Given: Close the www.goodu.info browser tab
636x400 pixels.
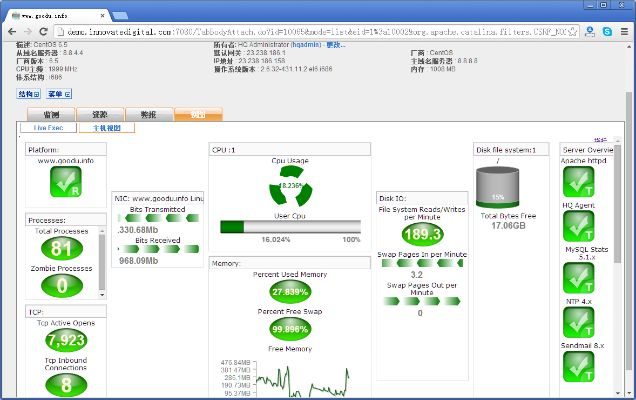Looking at the screenshot, I should (x=103, y=16).
